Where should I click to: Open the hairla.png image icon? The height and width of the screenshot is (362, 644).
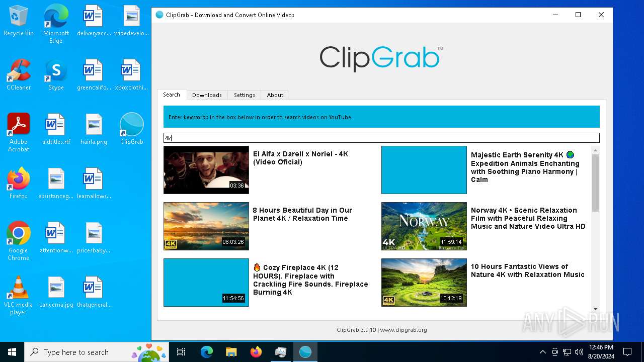pos(94,129)
